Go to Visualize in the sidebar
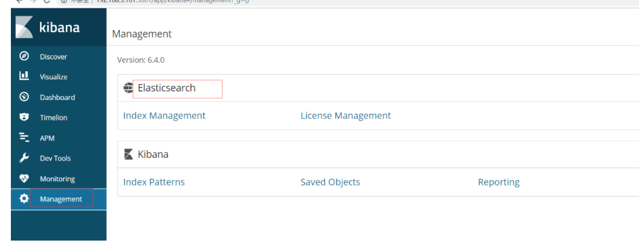This screenshot has height=252, width=644. 53,77
